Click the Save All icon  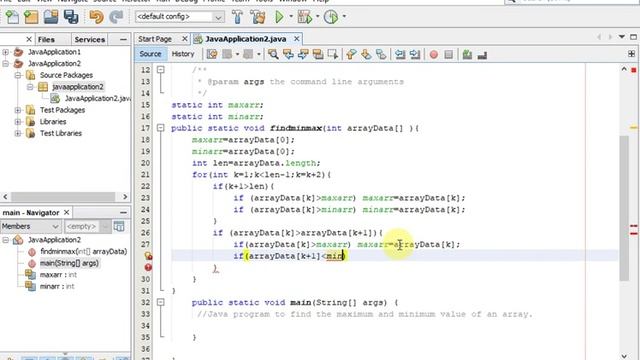[x=71, y=17]
